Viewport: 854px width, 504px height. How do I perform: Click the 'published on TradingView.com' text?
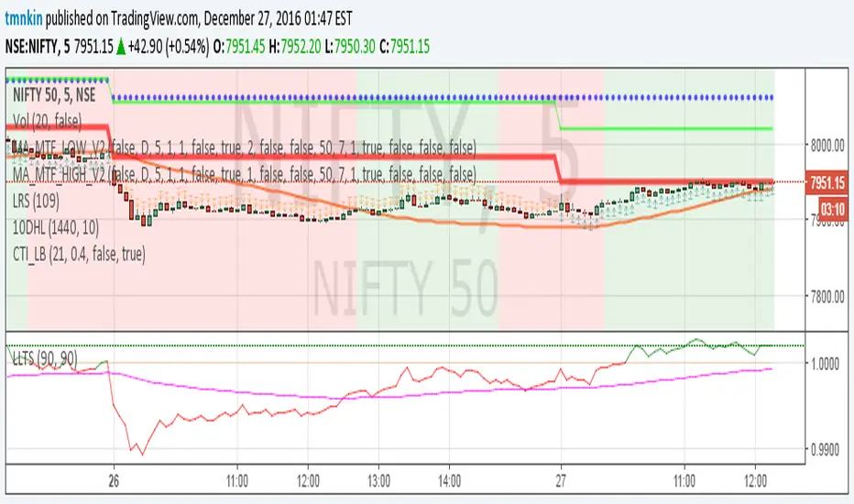123,19
